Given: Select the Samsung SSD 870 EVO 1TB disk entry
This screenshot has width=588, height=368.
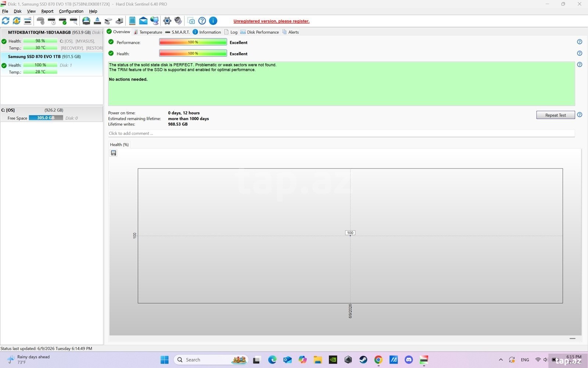Looking at the screenshot, I should click(x=51, y=64).
